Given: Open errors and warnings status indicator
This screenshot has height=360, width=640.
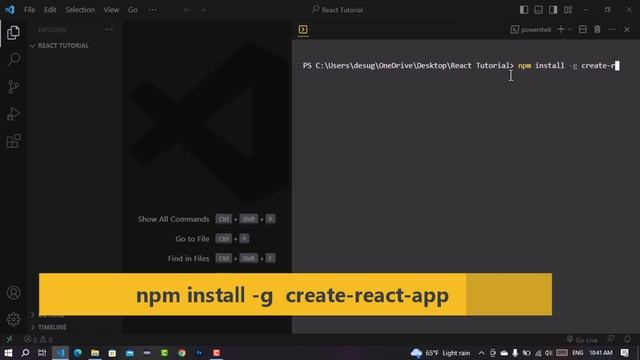Looking at the screenshot, I should [x=38, y=339].
